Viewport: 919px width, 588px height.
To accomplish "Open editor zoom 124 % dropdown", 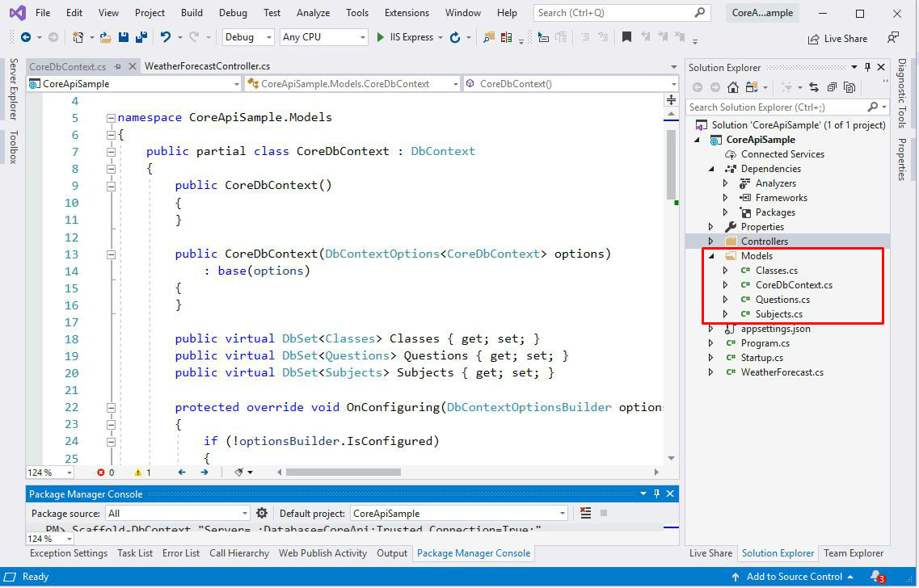I will click(50, 472).
